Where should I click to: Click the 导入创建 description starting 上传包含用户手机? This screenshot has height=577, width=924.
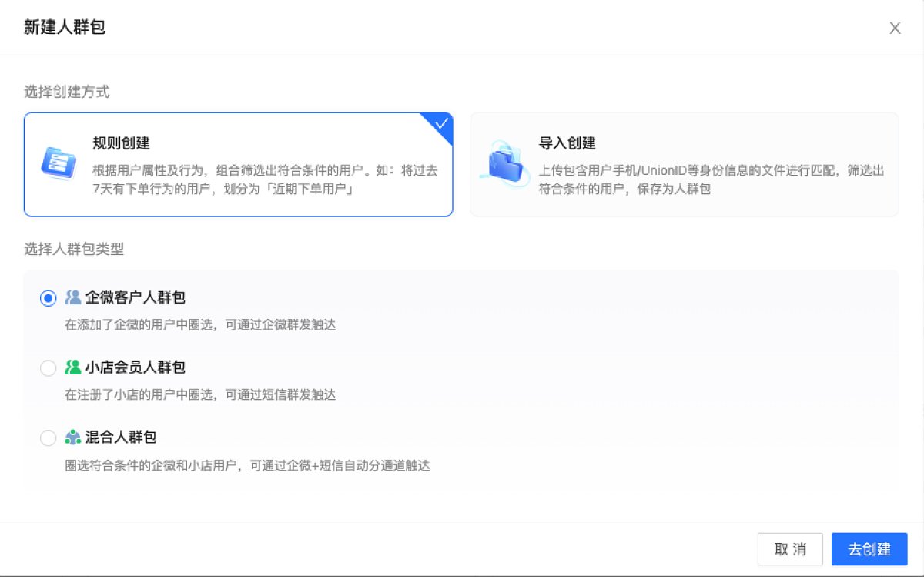pyautogui.click(x=711, y=179)
